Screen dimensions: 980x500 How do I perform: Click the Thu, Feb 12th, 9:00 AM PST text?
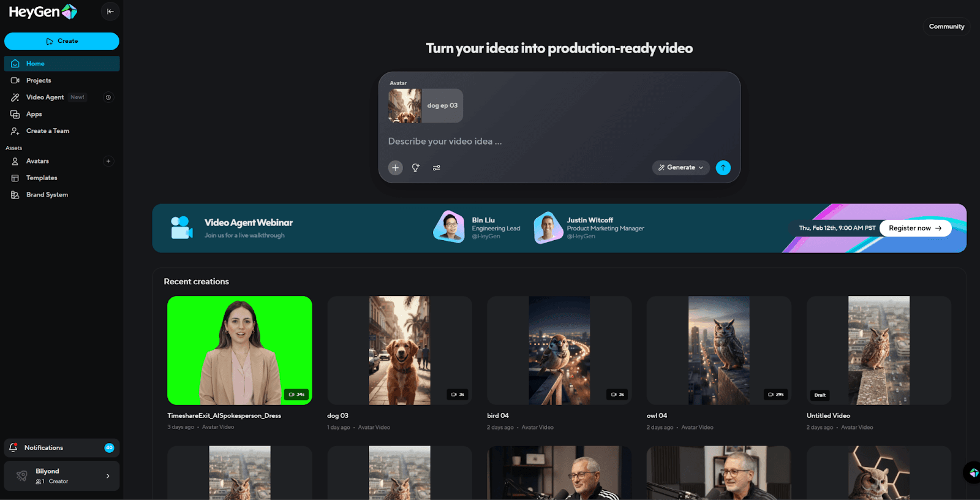[837, 228]
